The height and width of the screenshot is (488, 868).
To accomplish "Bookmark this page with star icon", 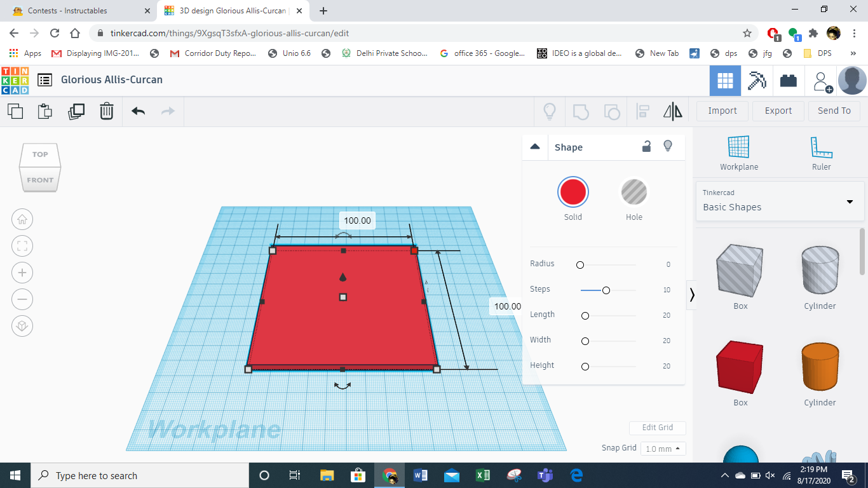I will [x=747, y=33].
